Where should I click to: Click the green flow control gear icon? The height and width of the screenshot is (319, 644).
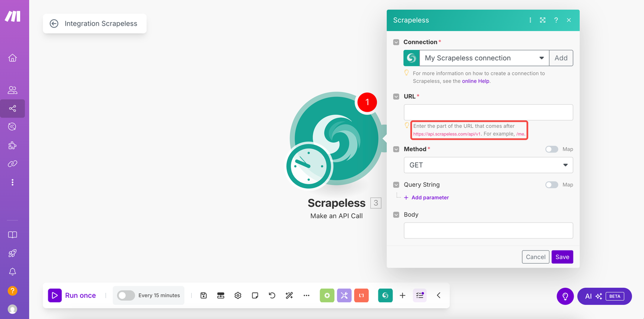(x=327, y=295)
